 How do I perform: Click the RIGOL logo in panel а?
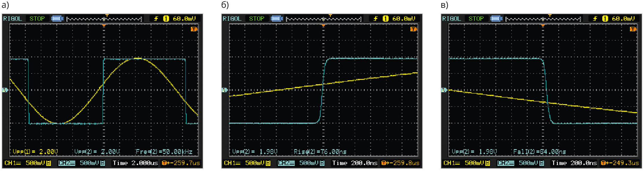point(13,19)
